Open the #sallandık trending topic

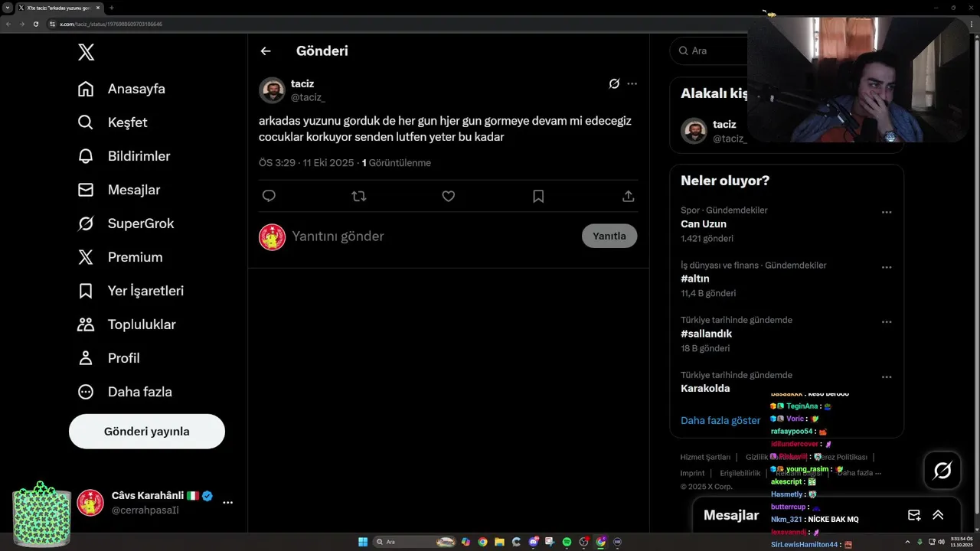click(707, 334)
